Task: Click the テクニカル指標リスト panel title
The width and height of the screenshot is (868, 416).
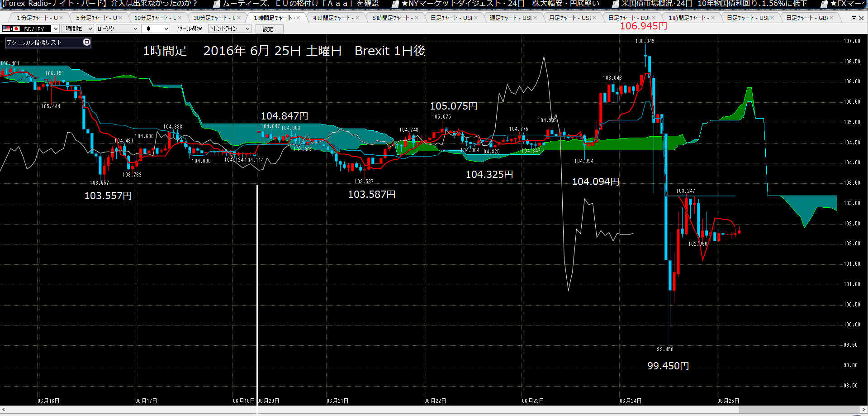Action: pyautogui.click(x=34, y=43)
